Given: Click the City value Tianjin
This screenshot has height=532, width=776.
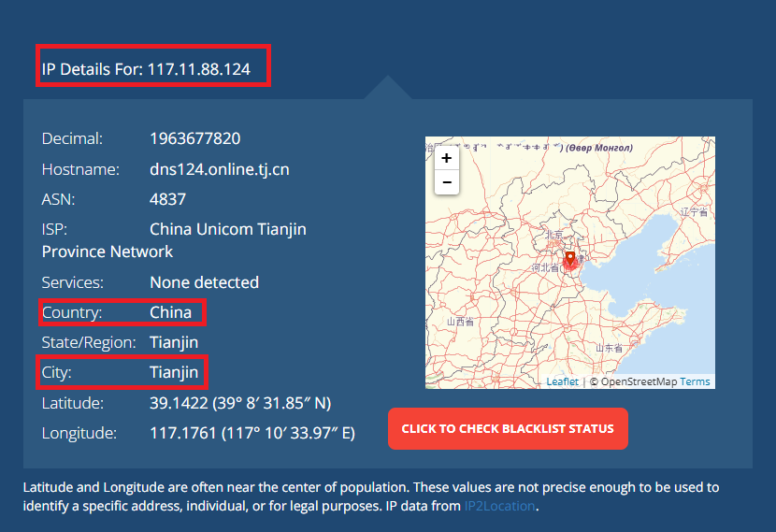Looking at the screenshot, I should pos(174,372).
